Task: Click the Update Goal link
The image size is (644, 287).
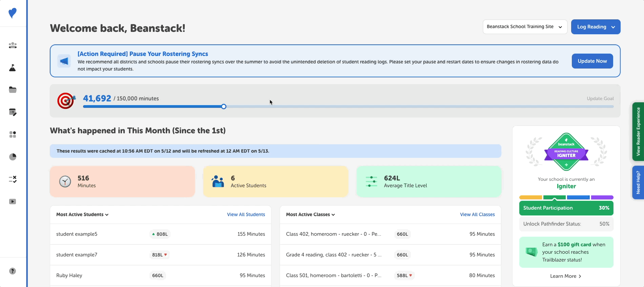Action: point(600,98)
